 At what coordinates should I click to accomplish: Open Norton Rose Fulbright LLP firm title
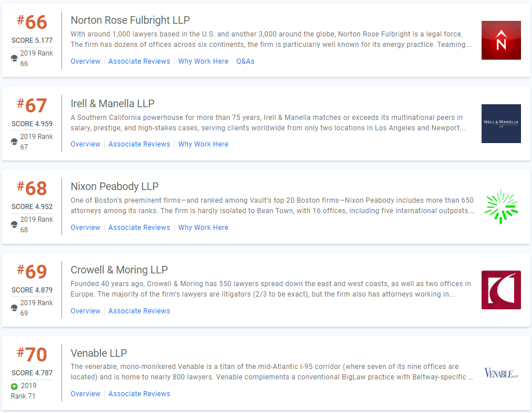[130, 20]
